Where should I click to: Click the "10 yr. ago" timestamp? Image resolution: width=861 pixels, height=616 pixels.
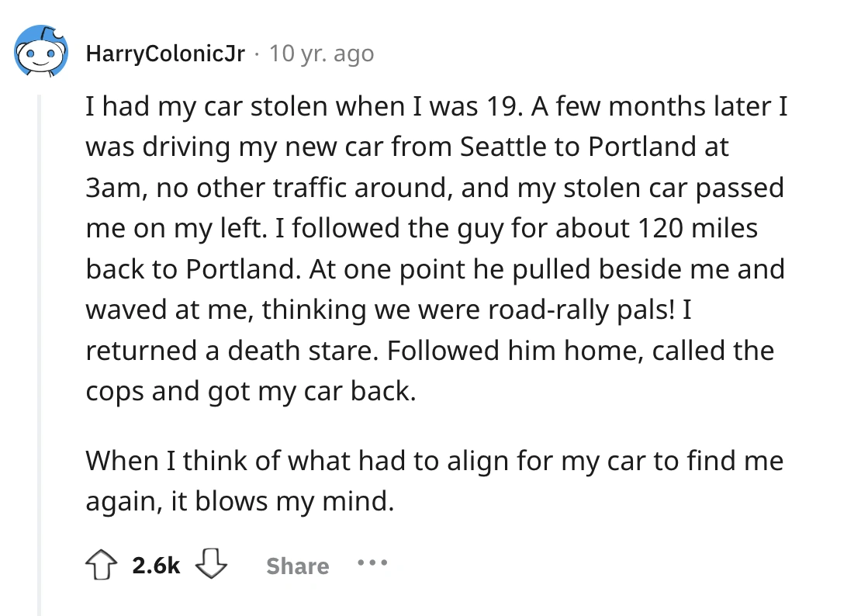320,54
